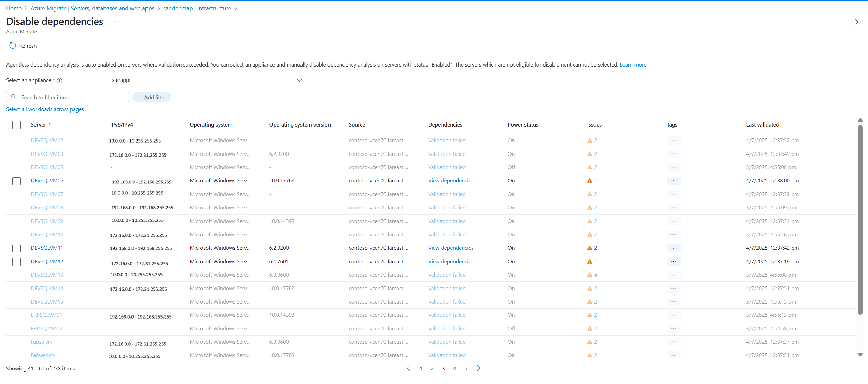Switch to page 4 of results

click(454, 369)
